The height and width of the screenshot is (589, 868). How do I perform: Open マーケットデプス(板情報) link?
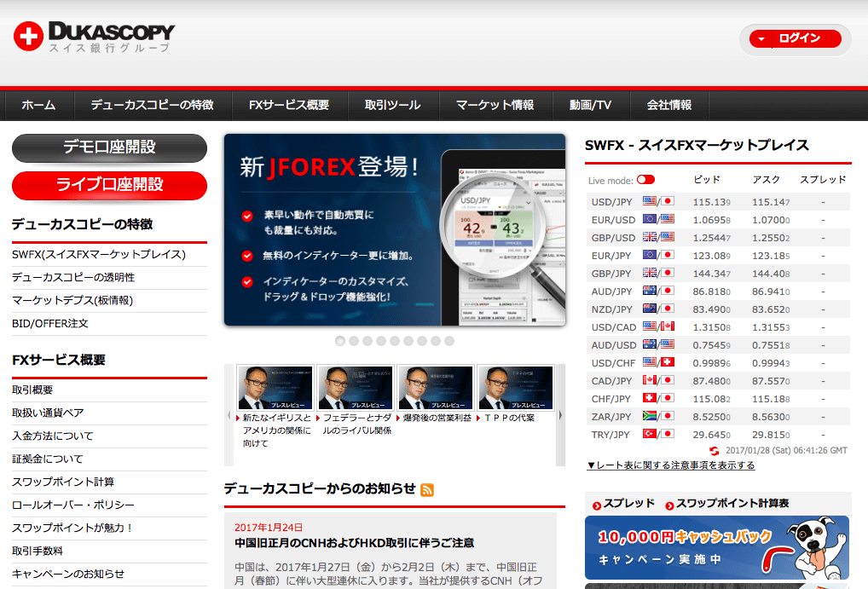click(x=72, y=301)
